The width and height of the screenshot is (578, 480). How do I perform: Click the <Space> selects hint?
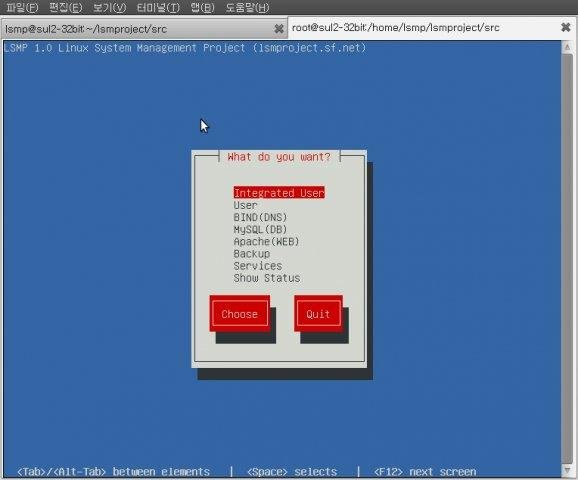292,472
